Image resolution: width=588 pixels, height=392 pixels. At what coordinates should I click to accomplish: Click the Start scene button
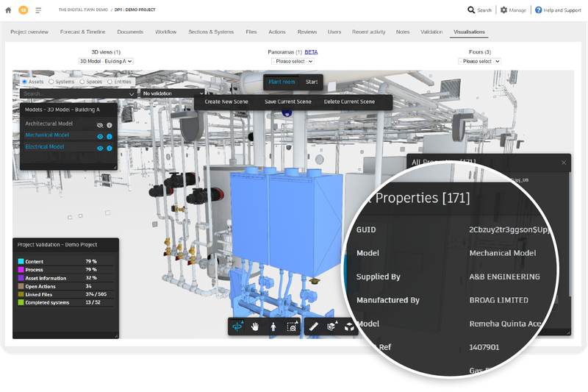pos(312,82)
